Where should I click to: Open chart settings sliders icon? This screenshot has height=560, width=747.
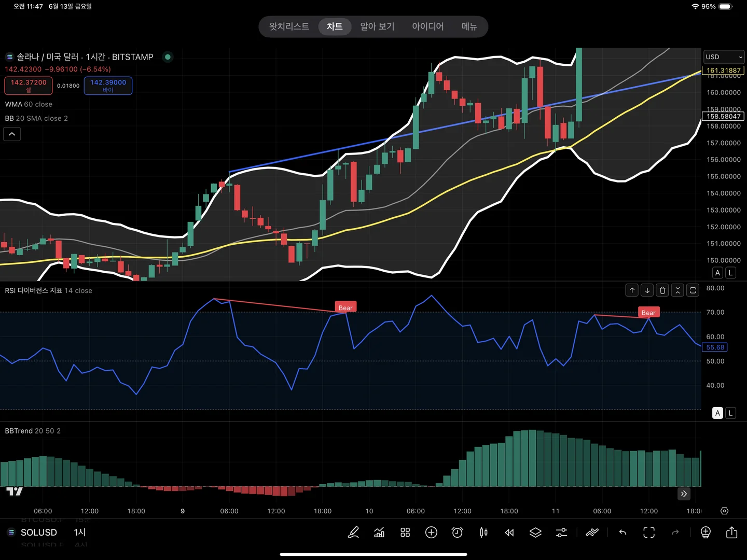(x=561, y=533)
